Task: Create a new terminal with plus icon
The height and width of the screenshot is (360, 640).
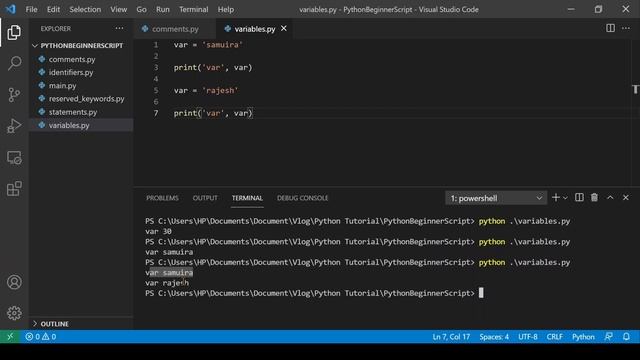Action: click(x=556, y=198)
